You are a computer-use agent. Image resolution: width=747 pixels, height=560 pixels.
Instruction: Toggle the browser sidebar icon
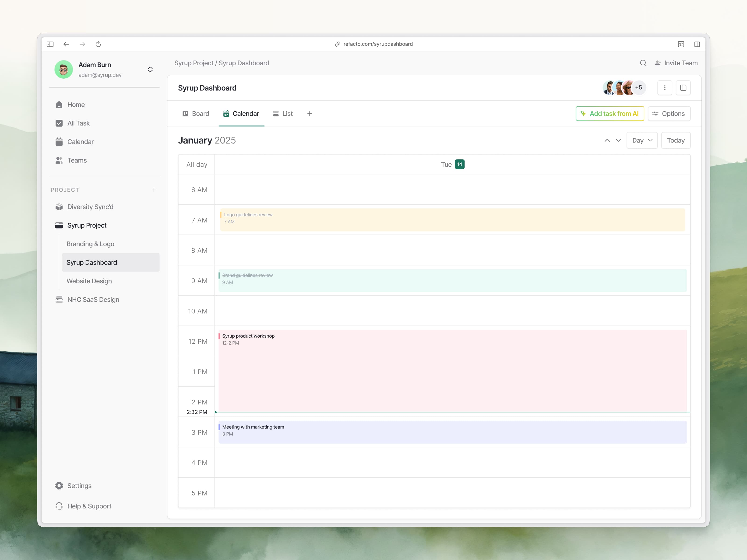click(50, 44)
